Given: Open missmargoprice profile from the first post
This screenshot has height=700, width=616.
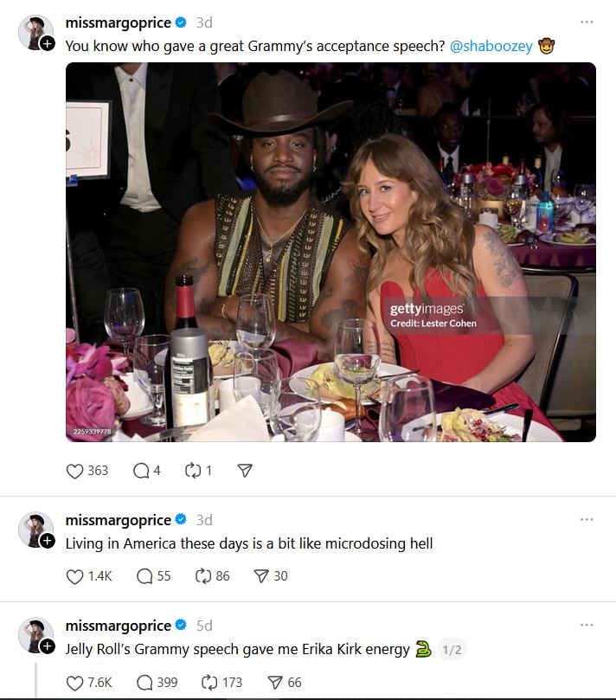Looking at the screenshot, I should click(118, 22).
